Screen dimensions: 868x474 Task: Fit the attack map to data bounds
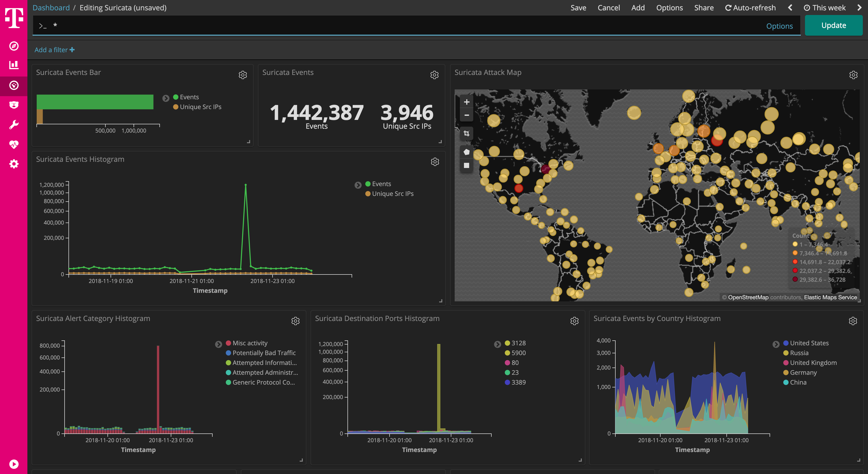pos(466,134)
